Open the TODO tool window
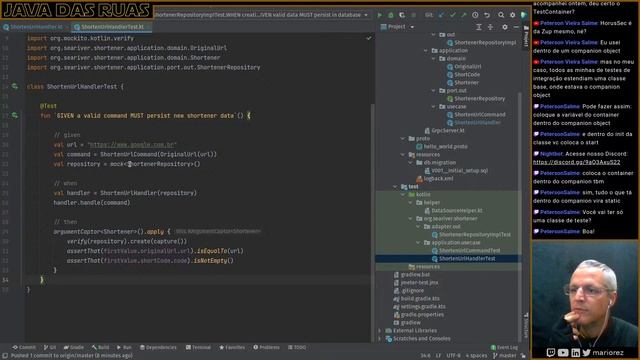This screenshot has height=360, width=640. point(297,347)
